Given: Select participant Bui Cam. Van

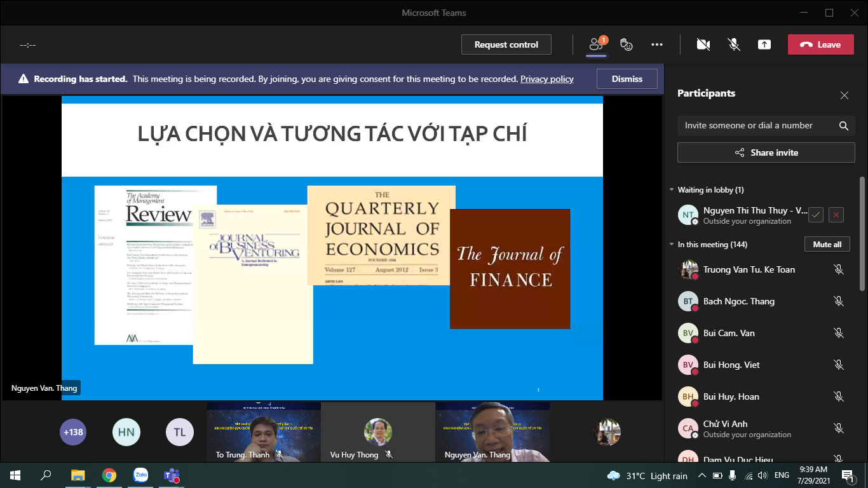Looking at the screenshot, I should pos(763,333).
